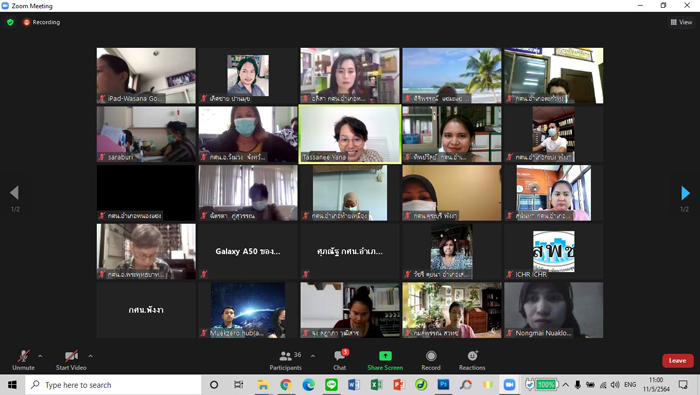Open video options arrow next to Start Video
The width and height of the screenshot is (700, 395).
pos(91,356)
